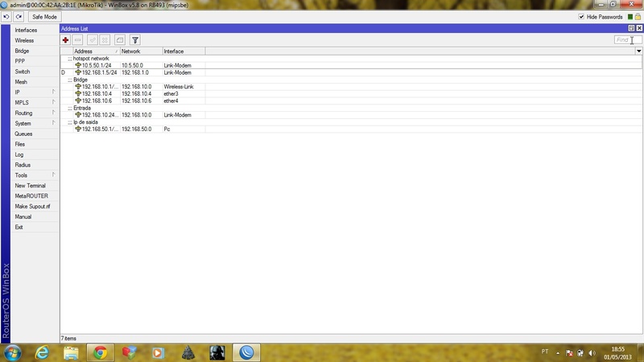The height and width of the screenshot is (362, 644).
Task: Toggle Safe Mode button
Action: [44, 17]
